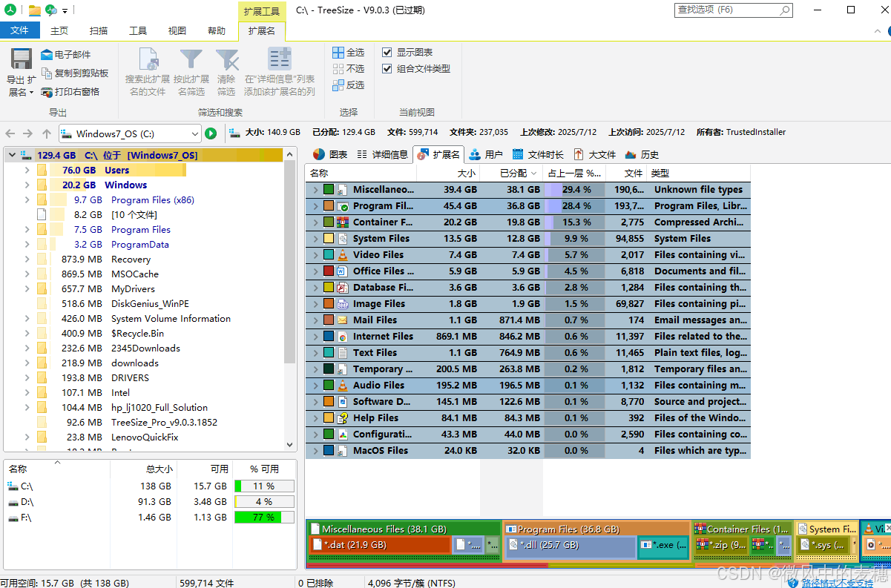Click the yellow swatch of System Files row
The height and width of the screenshot is (588, 891).
(x=329, y=238)
